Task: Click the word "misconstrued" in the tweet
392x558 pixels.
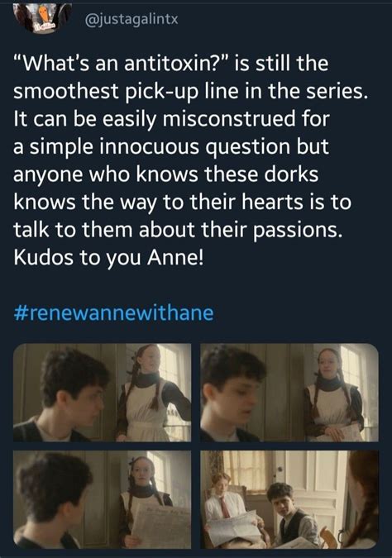Action: click(x=229, y=119)
